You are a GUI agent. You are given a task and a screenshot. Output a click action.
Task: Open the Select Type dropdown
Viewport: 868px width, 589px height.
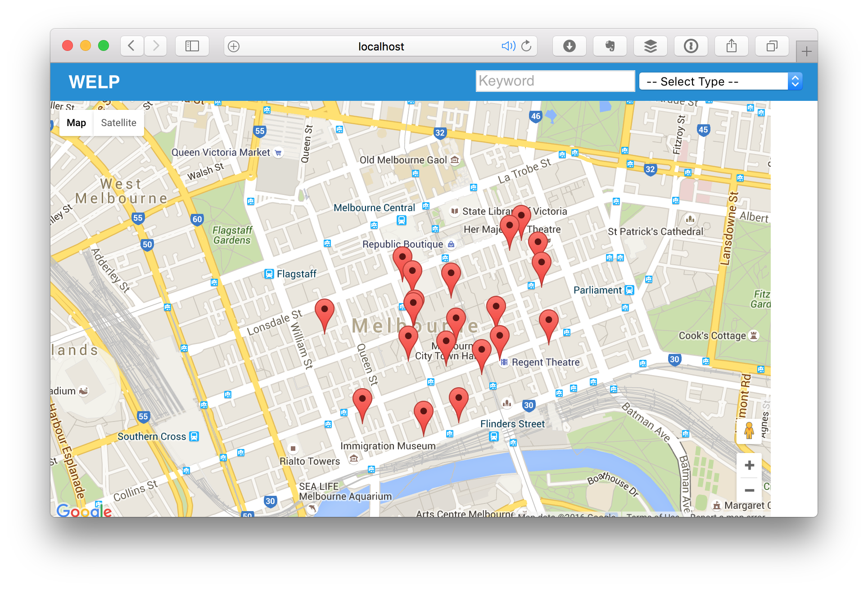point(720,82)
